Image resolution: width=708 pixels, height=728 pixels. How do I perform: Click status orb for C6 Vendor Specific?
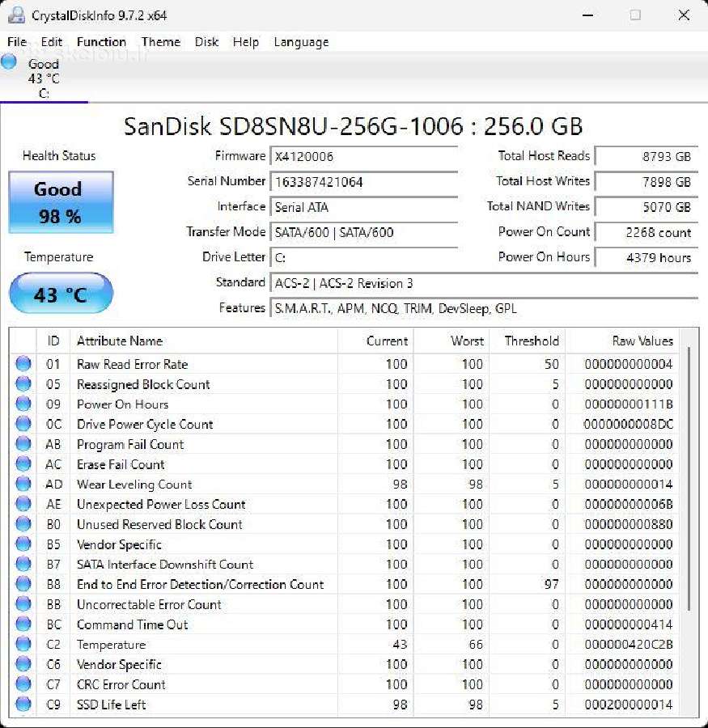23,663
